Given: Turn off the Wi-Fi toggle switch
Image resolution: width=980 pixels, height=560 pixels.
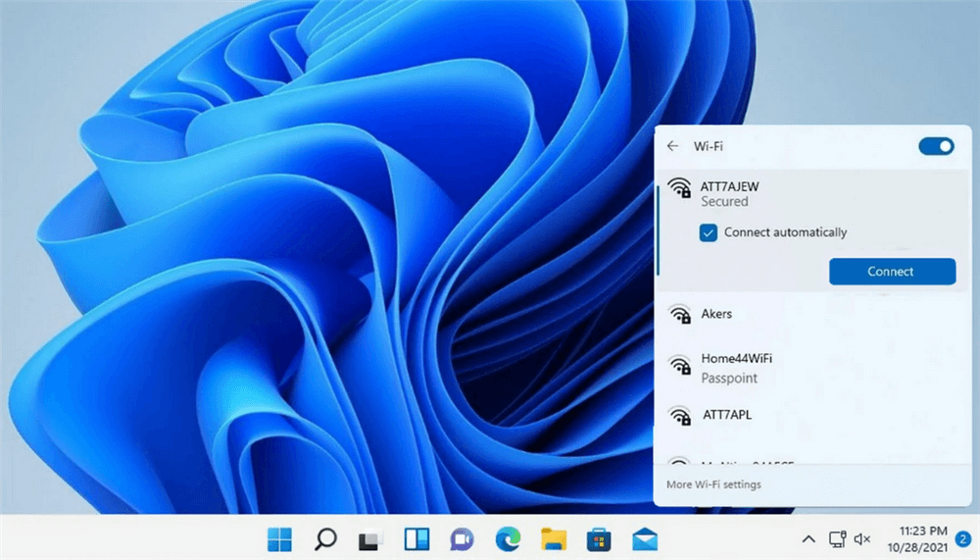Looking at the screenshot, I should click(936, 146).
